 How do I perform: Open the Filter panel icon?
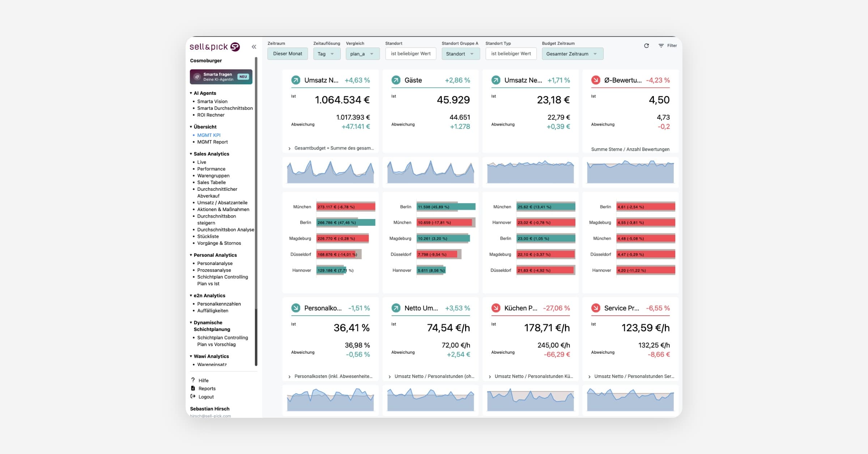coord(661,46)
